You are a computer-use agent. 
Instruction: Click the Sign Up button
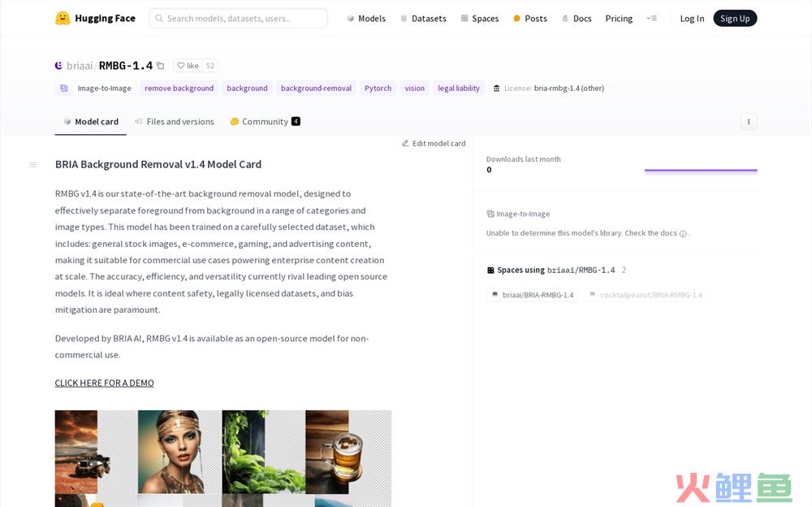point(735,19)
